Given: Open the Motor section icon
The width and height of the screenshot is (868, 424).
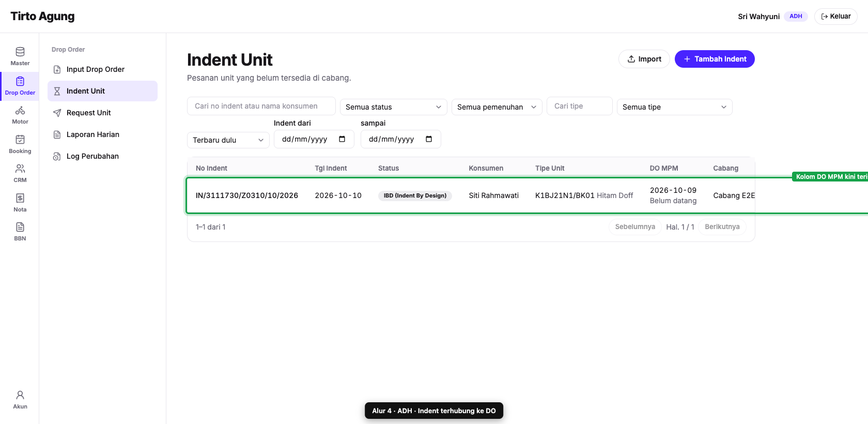Looking at the screenshot, I should 20,110.
